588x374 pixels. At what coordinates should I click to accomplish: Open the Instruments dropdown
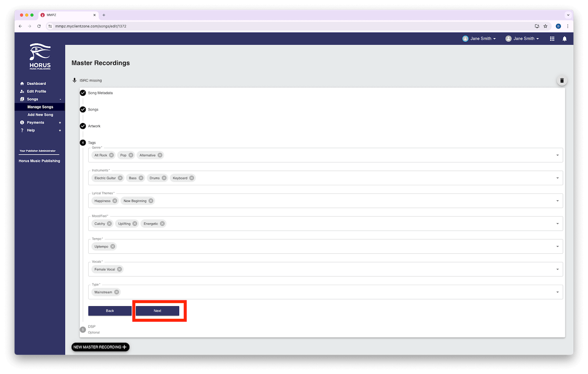tap(557, 178)
